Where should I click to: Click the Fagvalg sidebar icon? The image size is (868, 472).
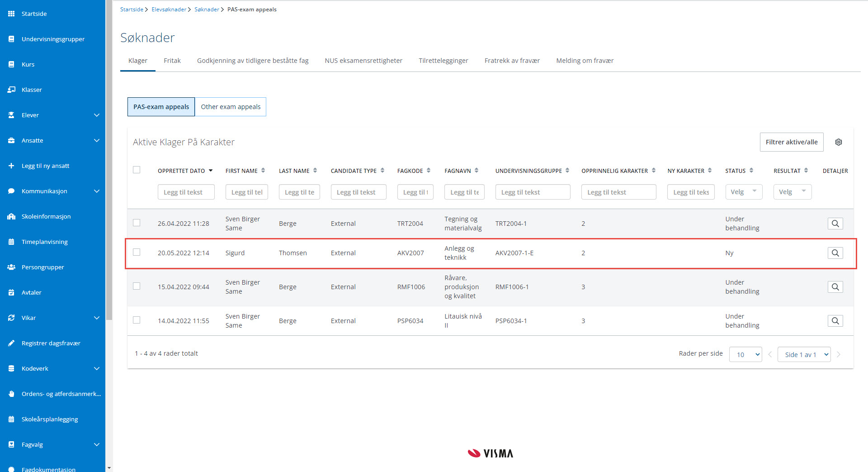(11, 444)
